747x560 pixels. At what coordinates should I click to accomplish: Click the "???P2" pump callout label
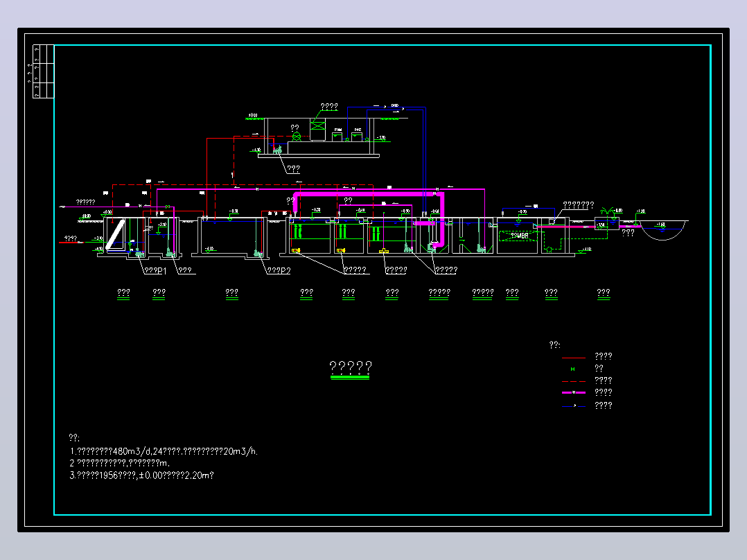279,271
